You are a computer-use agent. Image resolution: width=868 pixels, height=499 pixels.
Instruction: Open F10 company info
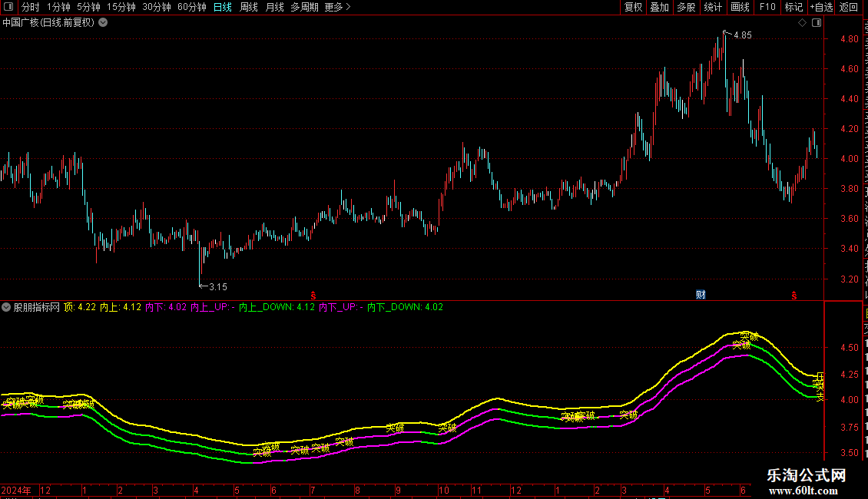(767, 7)
